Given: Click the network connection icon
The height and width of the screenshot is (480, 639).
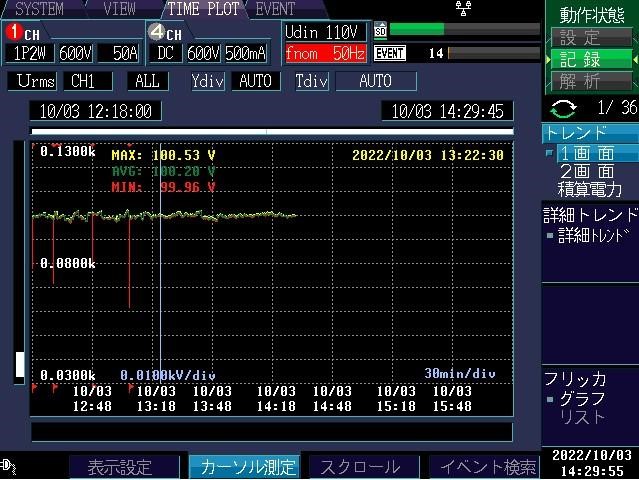Looking at the screenshot, I should coord(463,8).
